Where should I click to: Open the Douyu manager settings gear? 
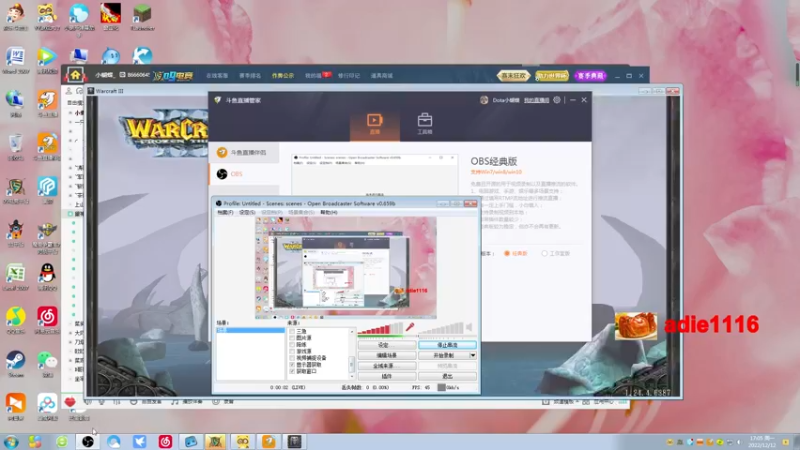[x=557, y=100]
